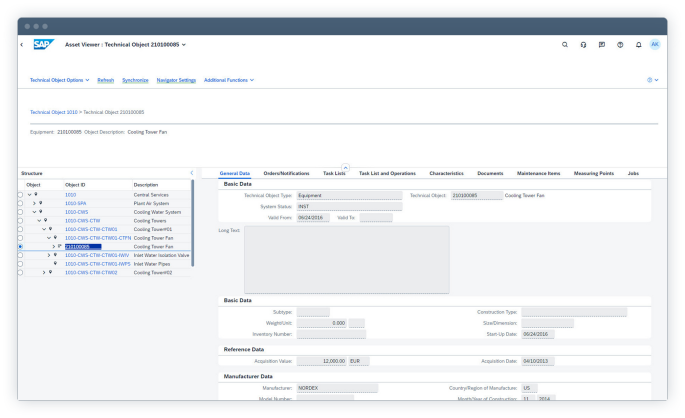
Task: Open the Measuring Points tab
Action: pos(593,173)
